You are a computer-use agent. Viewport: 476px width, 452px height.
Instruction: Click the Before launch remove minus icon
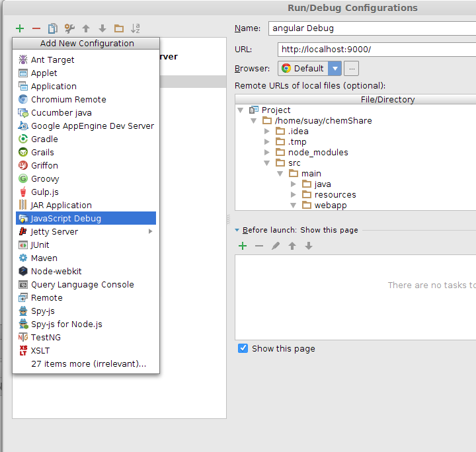click(x=259, y=246)
